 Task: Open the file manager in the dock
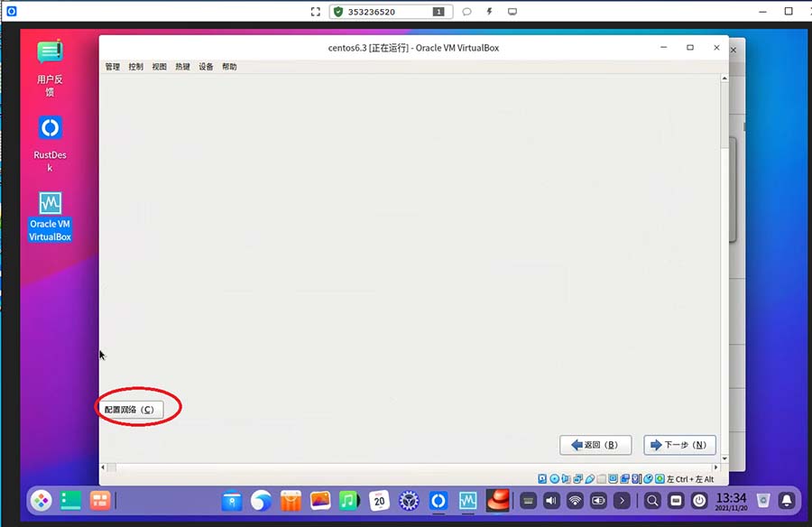[232, 501]
